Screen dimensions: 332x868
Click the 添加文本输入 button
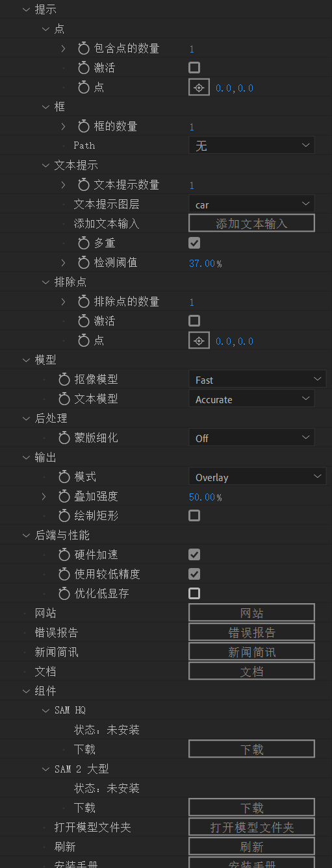coord(251,223)
